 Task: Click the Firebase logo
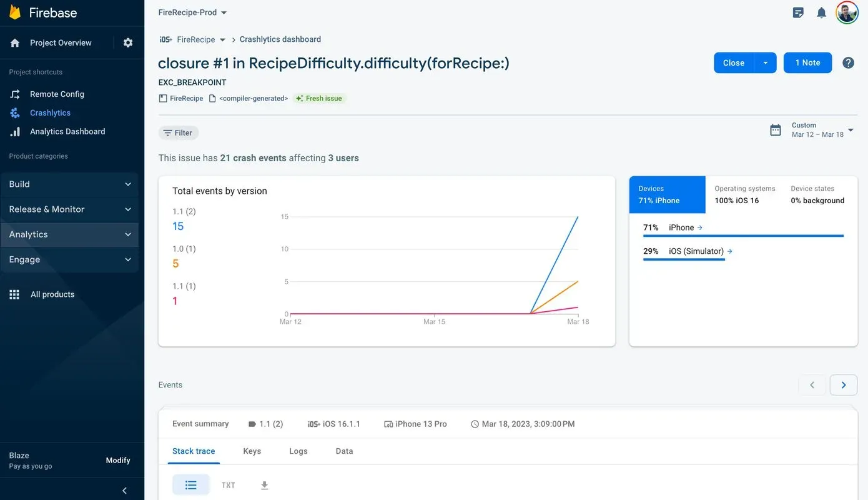(42, 12)
